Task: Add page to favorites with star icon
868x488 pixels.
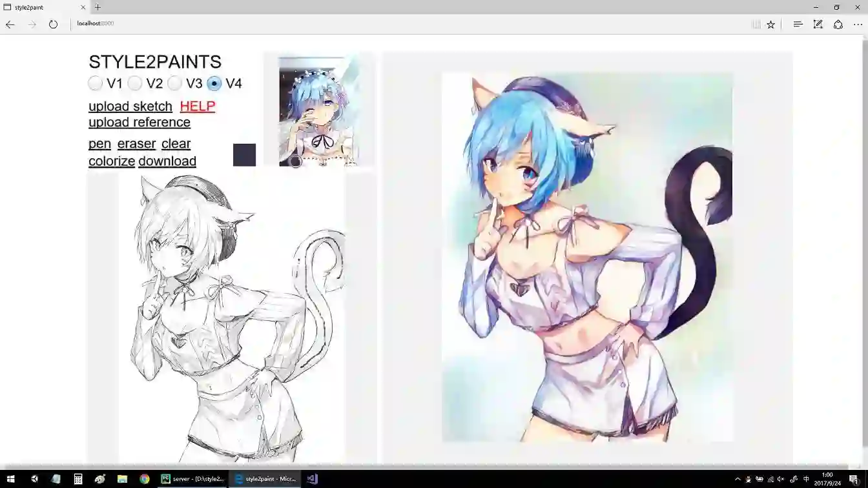Action: click(x=771, y=25)
